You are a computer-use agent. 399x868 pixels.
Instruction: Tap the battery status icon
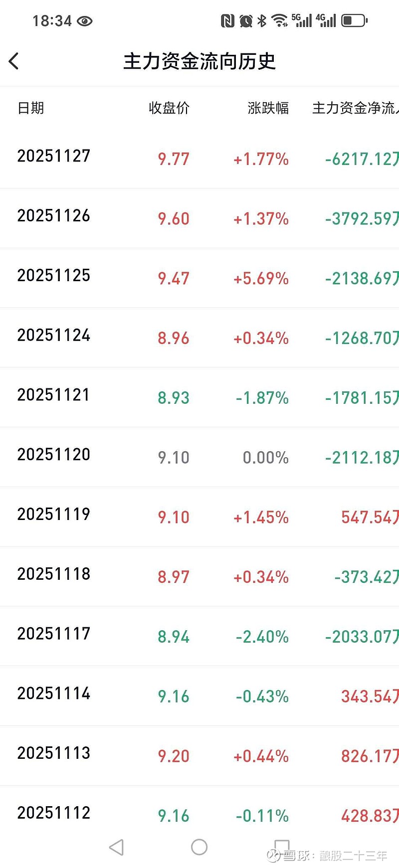pos(355,20)
